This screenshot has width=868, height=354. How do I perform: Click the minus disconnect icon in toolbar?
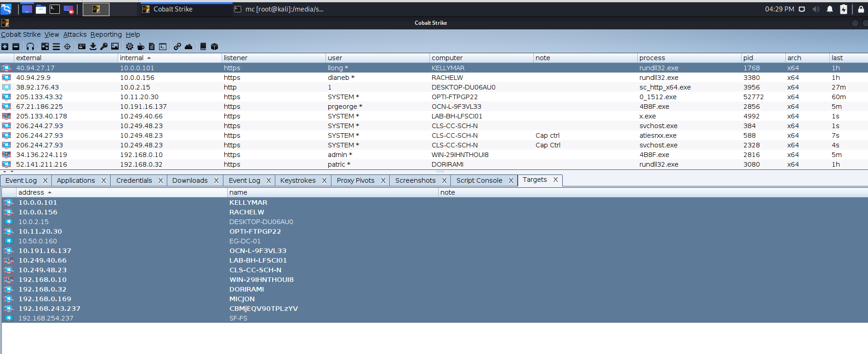tap(16, 46)
